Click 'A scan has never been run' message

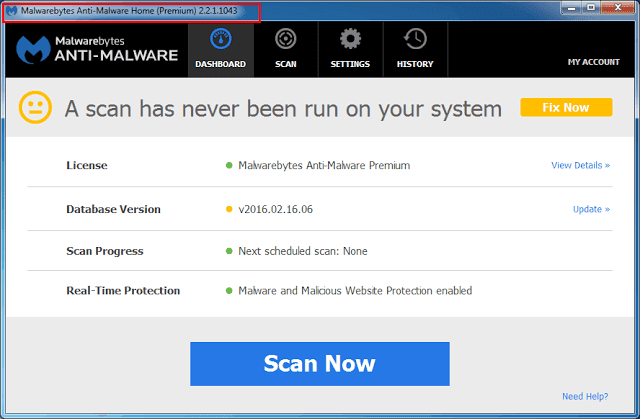(283, 109)
